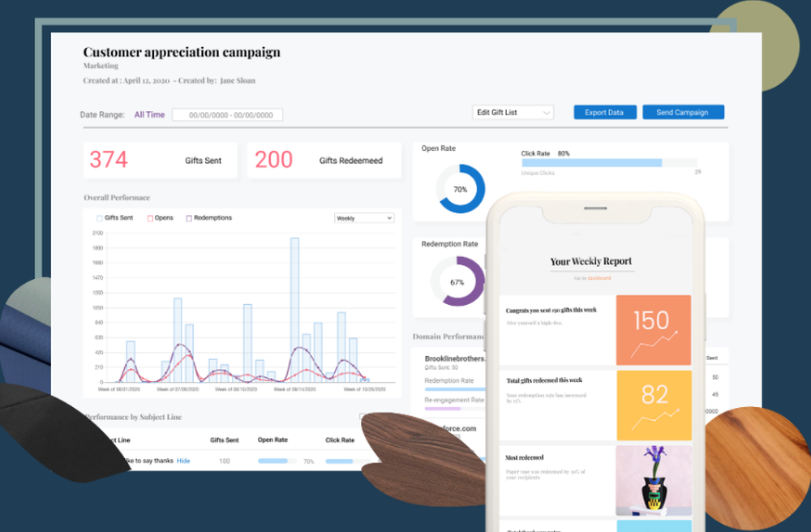Screen dimensions: 811x532
Task: Click the 374 Gifts Sent card
Action: point(161,161)
